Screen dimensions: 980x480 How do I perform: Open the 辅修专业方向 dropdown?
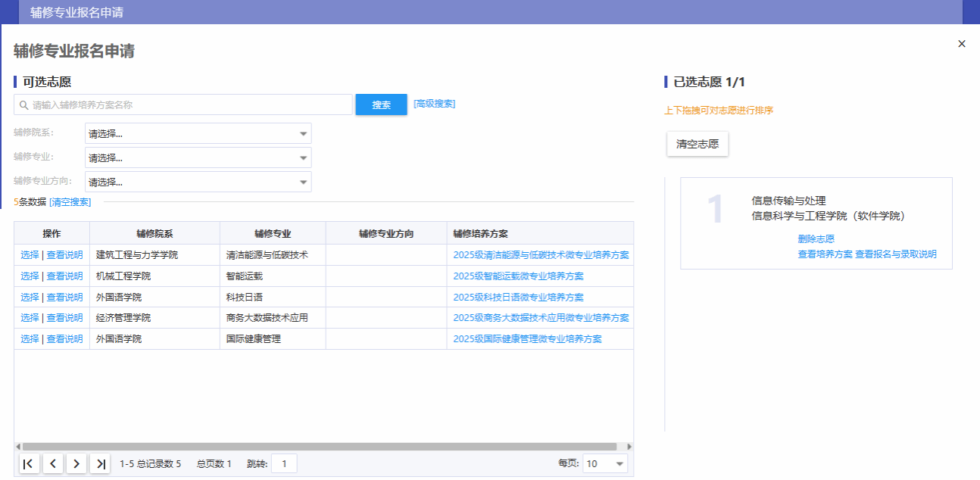(x=198, y=182)
